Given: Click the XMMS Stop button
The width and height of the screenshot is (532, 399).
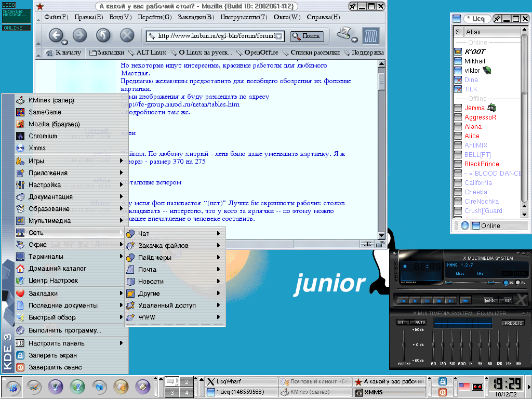Looking at the screenshot, I should tap(438, 300).
